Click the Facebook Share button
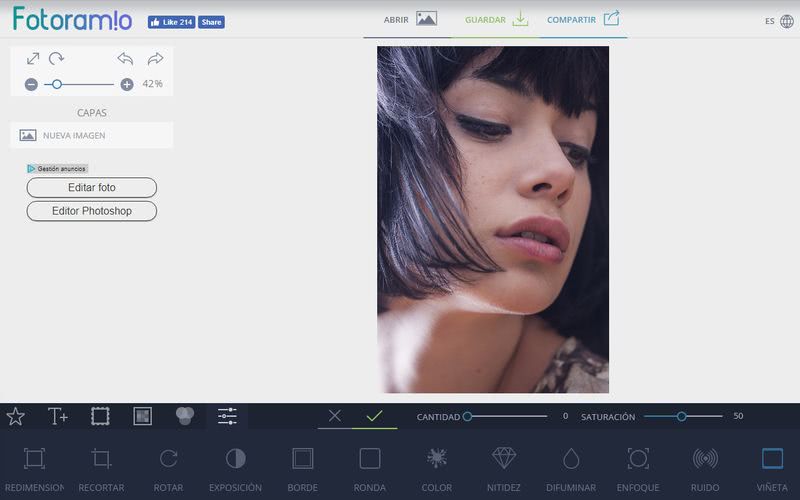 click(211, 22)
